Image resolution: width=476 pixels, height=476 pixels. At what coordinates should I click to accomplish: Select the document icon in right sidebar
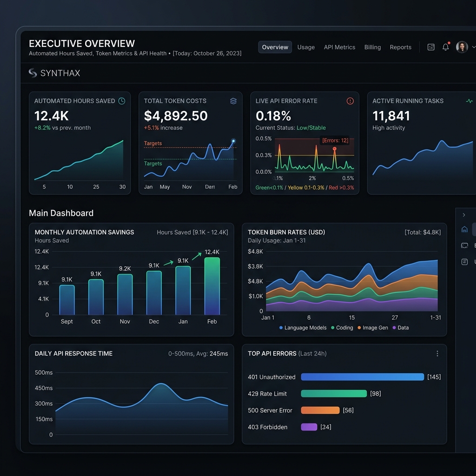(464, 262)
